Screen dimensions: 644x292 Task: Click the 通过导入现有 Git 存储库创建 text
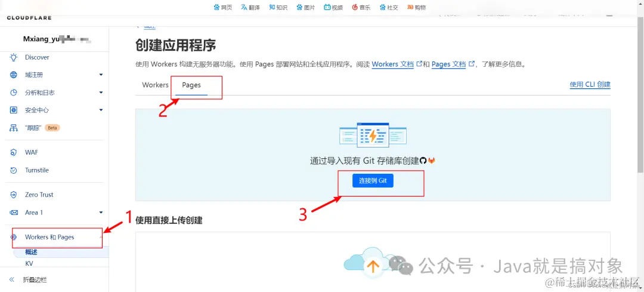pyautogui.click(x=364, y=161)
